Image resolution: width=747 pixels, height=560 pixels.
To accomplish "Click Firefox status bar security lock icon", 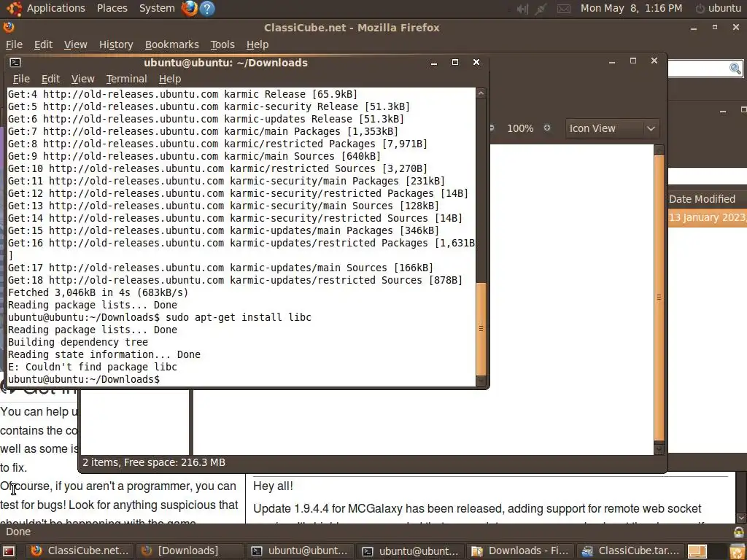I will pyautogui.click(x=738, y=532).
